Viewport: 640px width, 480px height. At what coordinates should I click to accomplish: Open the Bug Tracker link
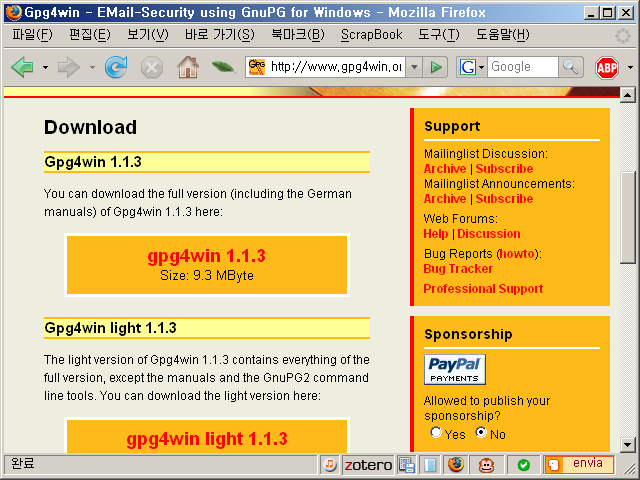click(458, 269)
